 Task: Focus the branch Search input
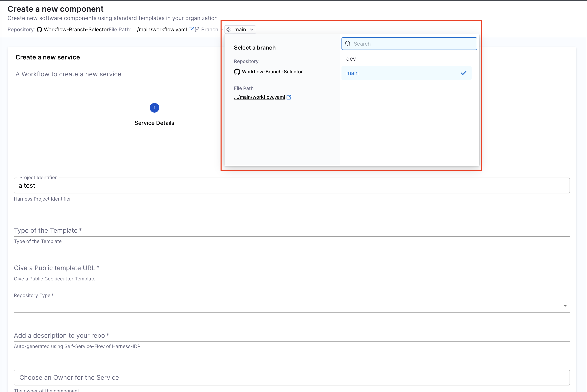(x=413, y=44)
